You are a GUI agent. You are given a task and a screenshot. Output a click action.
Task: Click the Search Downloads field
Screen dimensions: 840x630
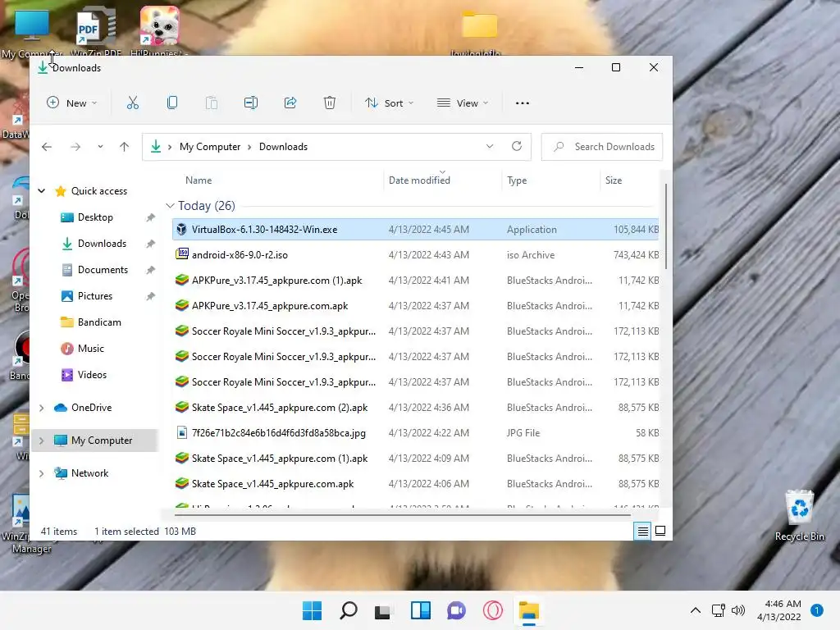pos(602,147)
